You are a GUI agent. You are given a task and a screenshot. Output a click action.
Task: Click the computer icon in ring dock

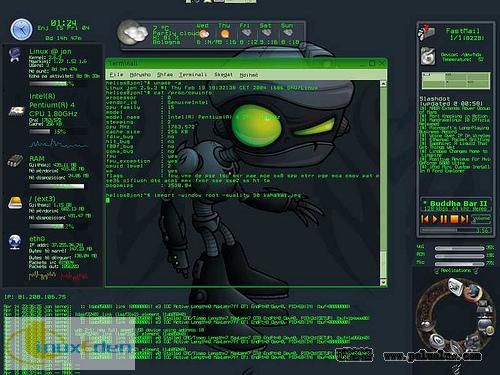[x=484, y=308]
